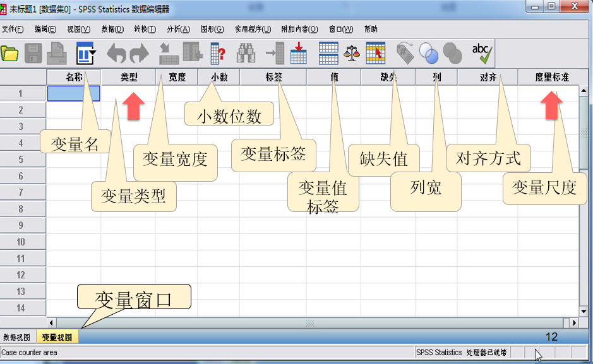Open the 窗口(W) menu
The image size is (593, 364).
pyautogui.click(x=341, y=29)
